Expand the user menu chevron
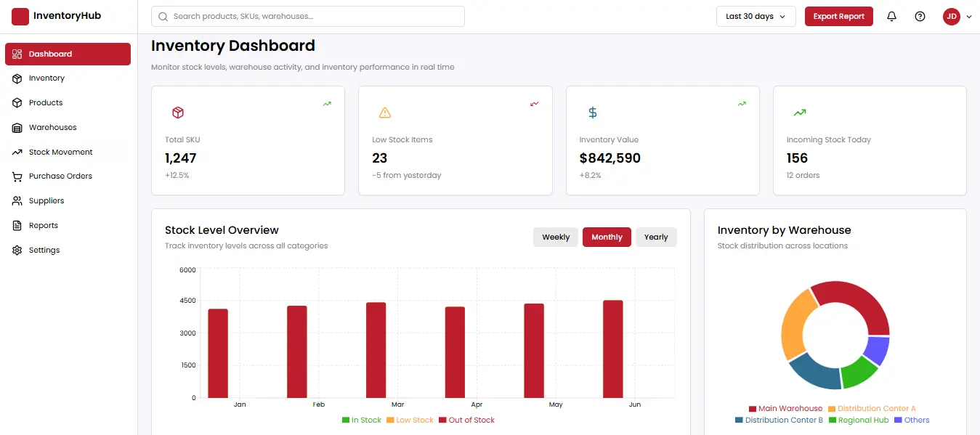Viewport: 980px width, 435px height. (969, 17)
